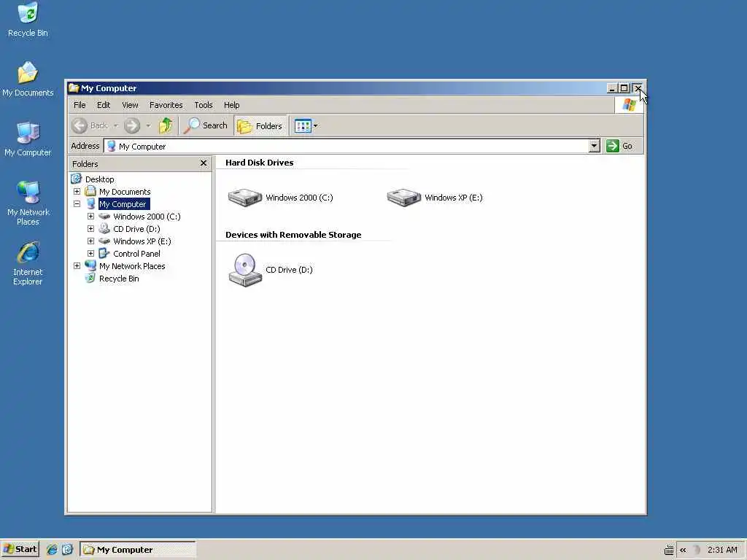Expand My Documents tree node
This screenshot has width=747, height=560.
tap(77, 192)
